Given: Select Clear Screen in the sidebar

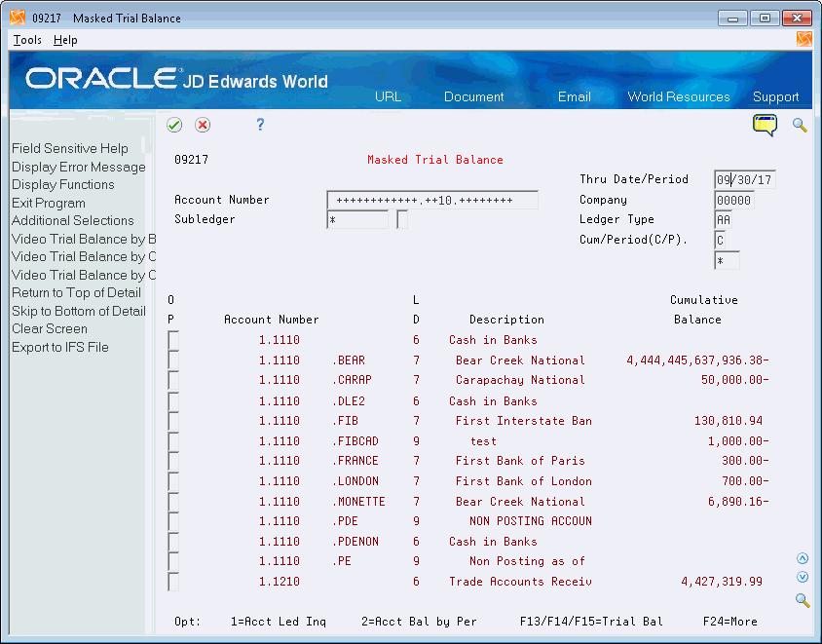Looking at the screenshot, I should [x=50, y=328].
